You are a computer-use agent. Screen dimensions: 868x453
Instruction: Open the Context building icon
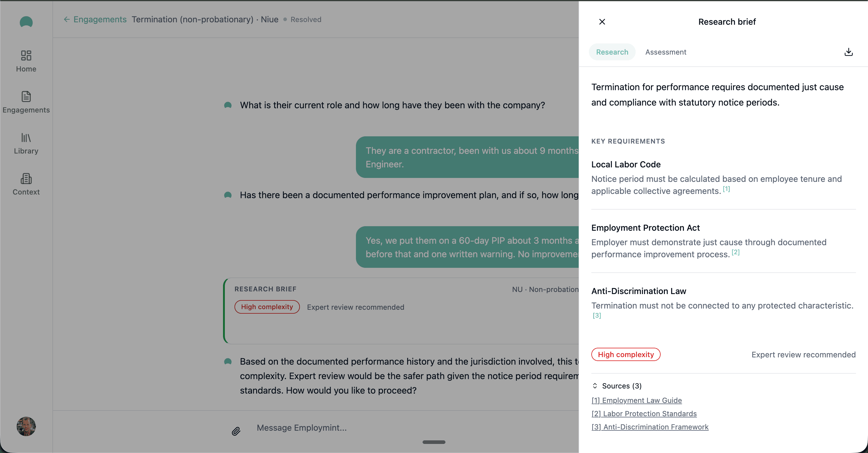pyautogui.click(x=26, y=179)
